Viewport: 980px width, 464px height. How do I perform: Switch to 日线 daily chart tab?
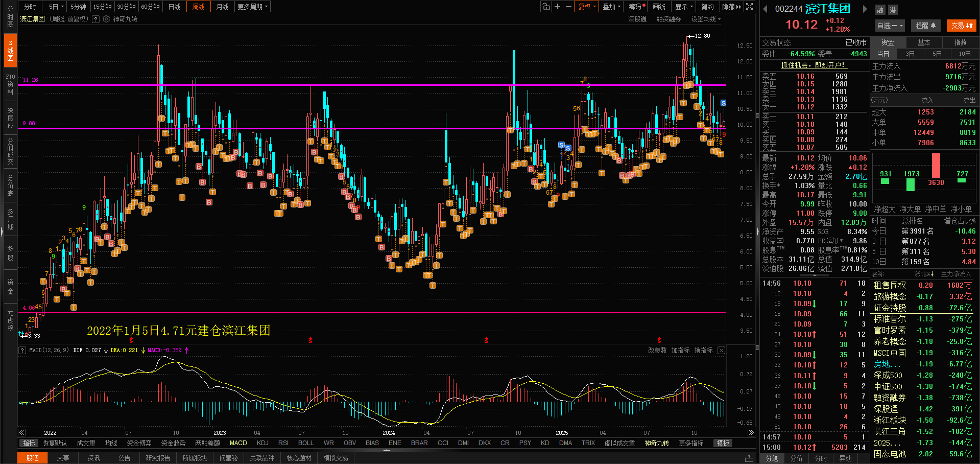pos(175,7)
